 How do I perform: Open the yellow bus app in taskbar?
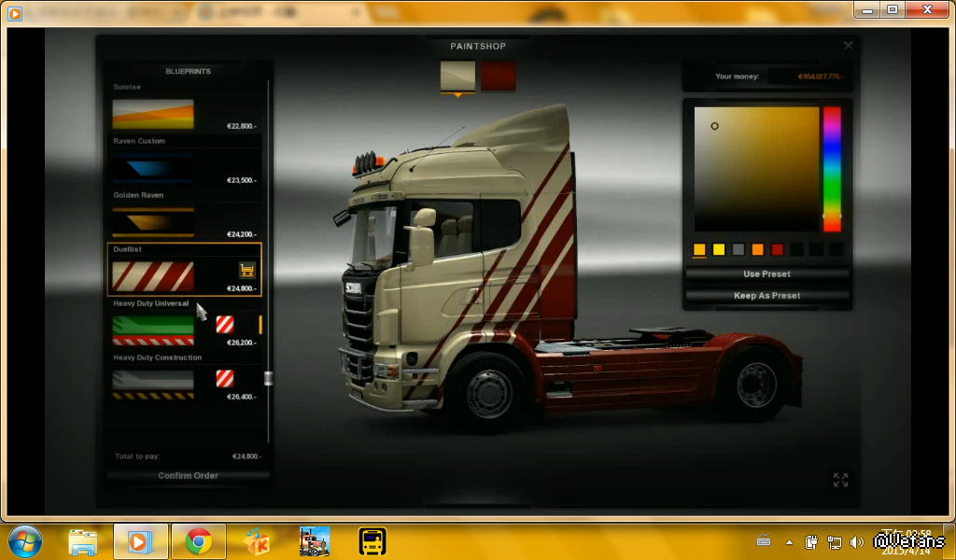click(x=373, y=541)
